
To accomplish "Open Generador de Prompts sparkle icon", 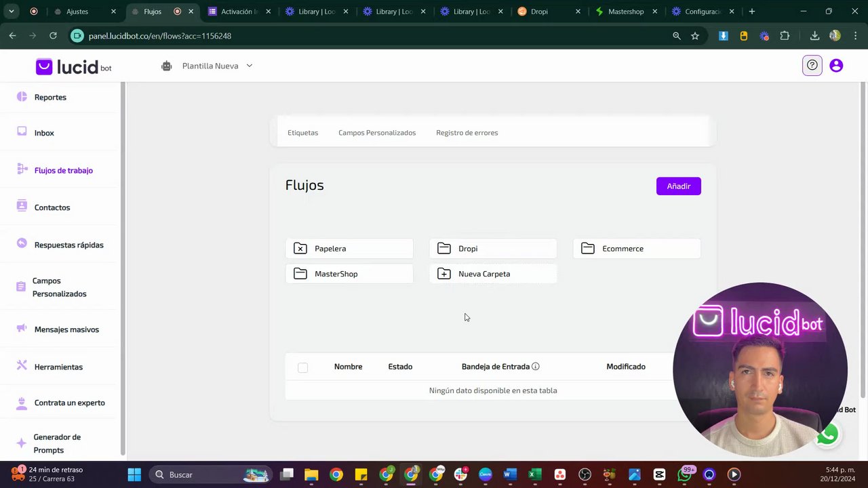I will click(22, 443).
